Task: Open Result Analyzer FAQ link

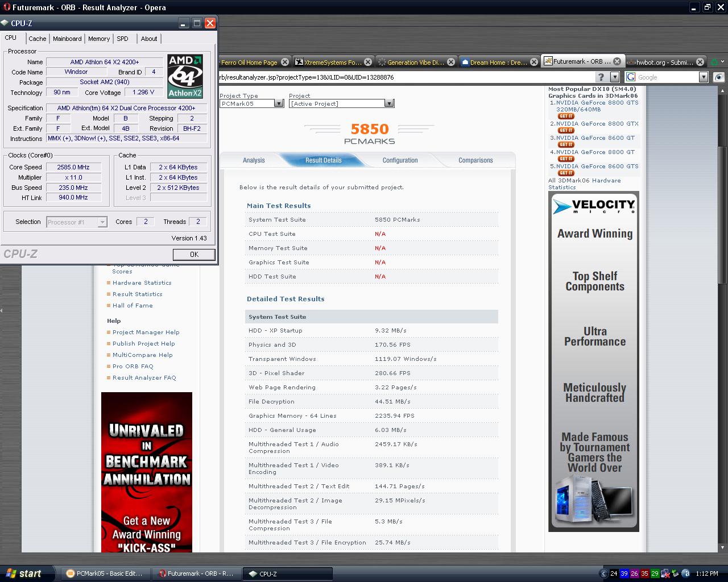Action: point(144,377)
